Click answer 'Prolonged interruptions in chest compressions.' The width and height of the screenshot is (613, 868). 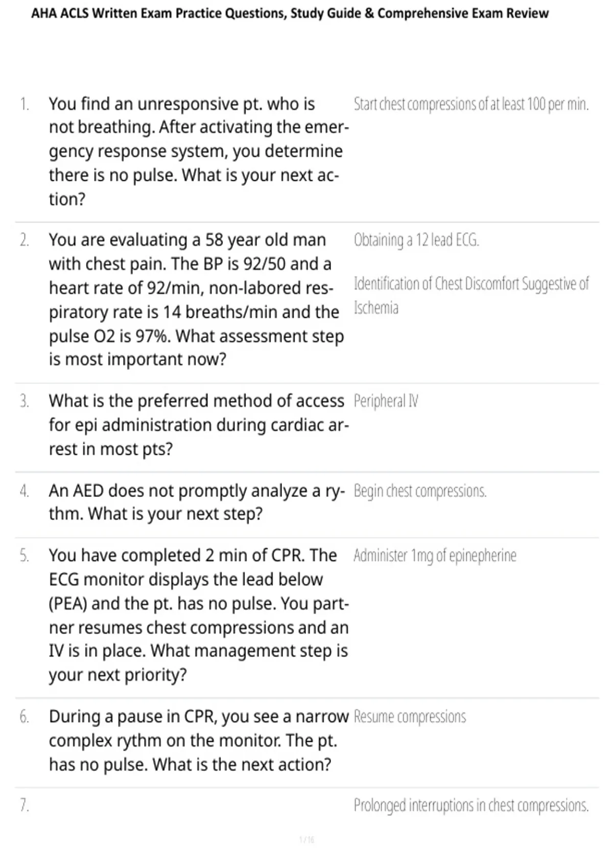[x=471, y=806]
